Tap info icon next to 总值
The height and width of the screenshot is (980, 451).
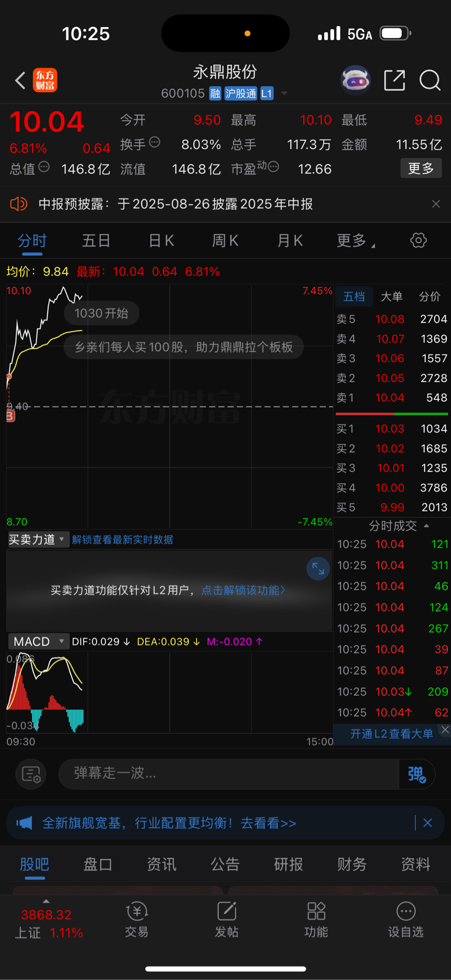(x=44, y=167)
